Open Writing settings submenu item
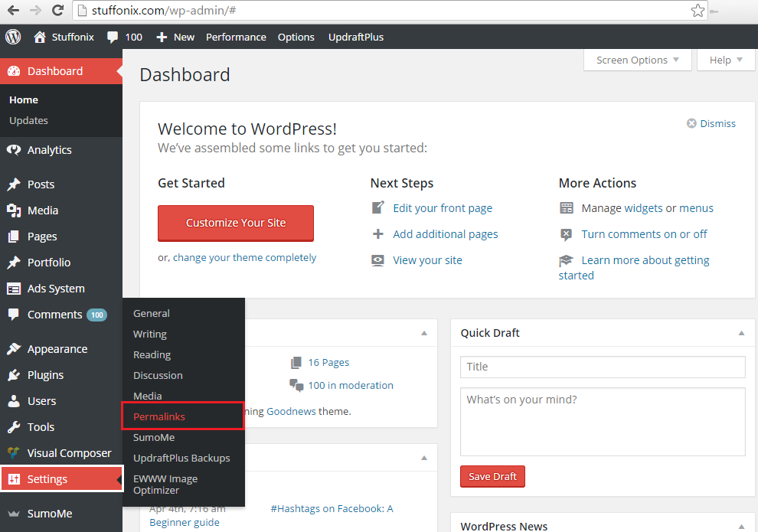 pos(150,334)
